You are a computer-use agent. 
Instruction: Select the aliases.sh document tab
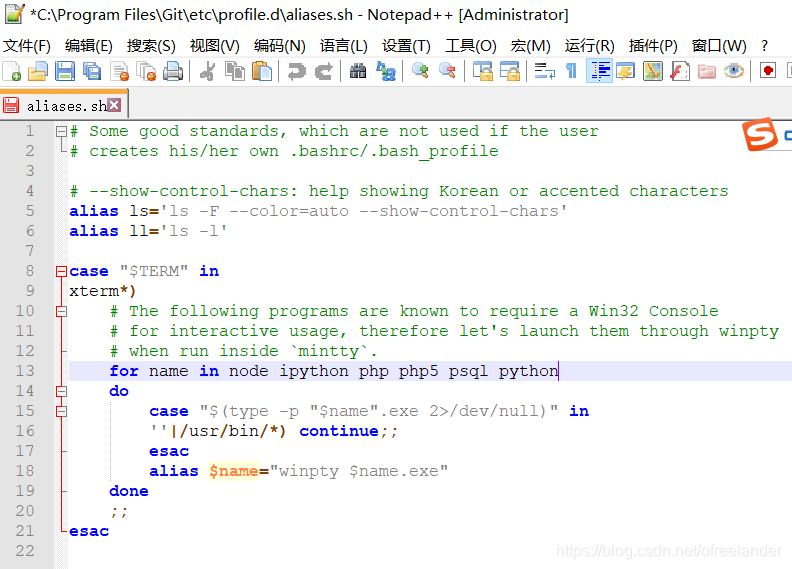(x=64, y=105)
